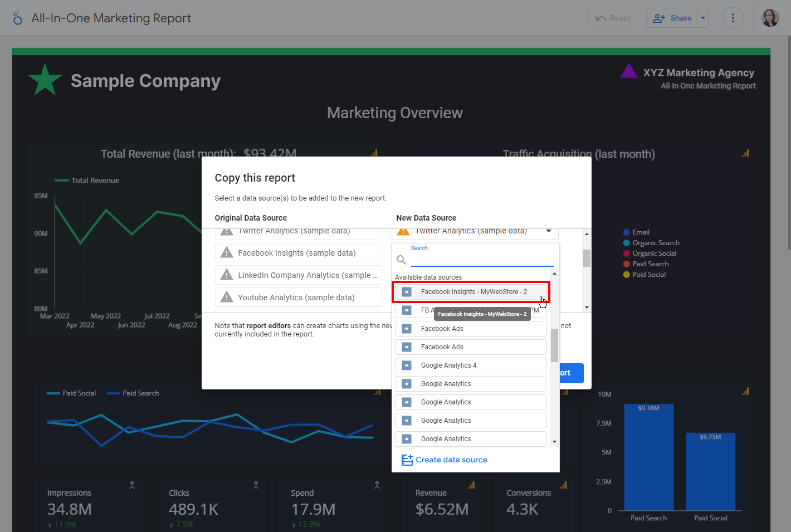The image size is (791, 532).
Task: Click the Looker Studio logo icon
Action: (18, 18)
